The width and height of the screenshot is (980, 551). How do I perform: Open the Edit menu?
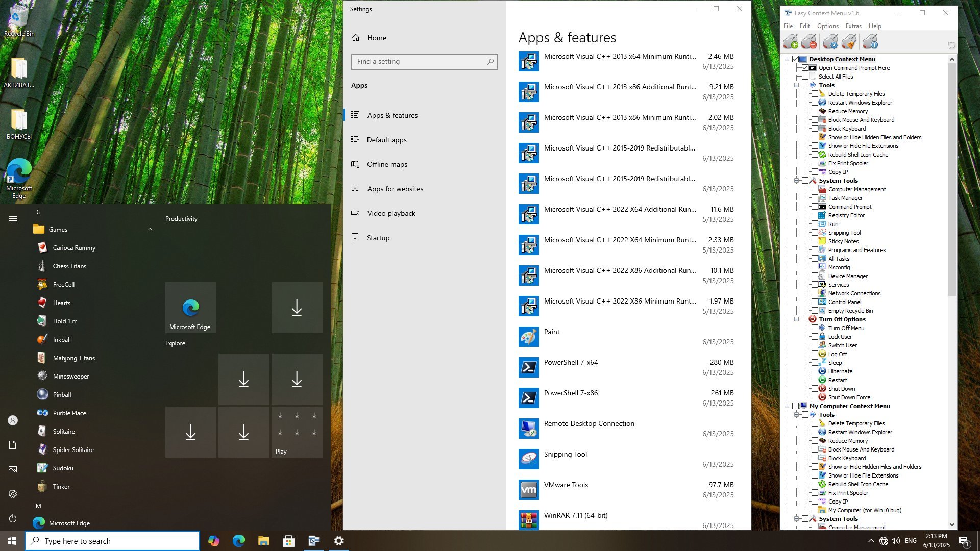pos(805,26)
